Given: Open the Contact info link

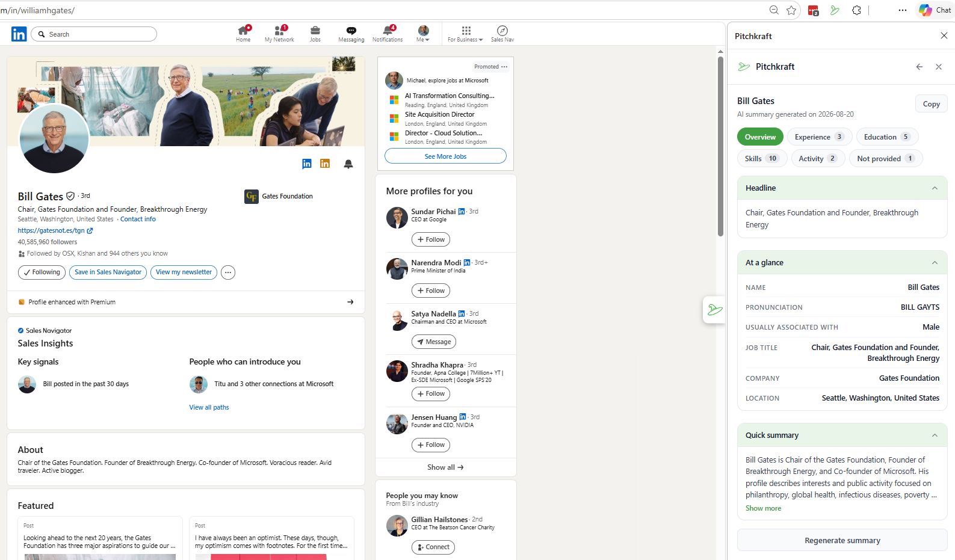Looking at the screenshot, I should pyautogui.click(x=138, y=219).
